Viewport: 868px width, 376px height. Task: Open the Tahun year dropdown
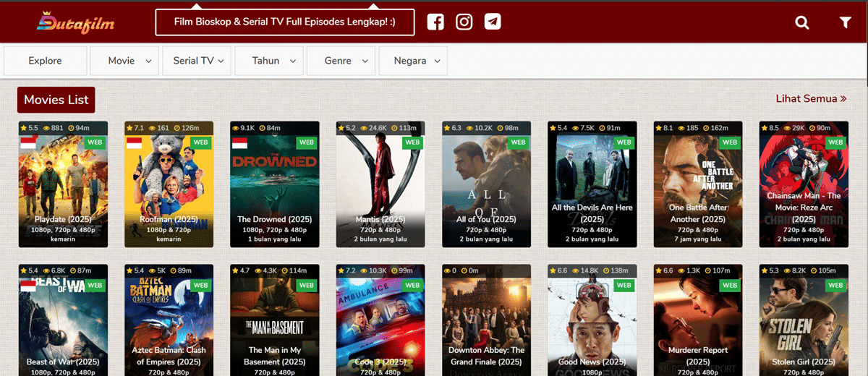[x=269, y=61]
